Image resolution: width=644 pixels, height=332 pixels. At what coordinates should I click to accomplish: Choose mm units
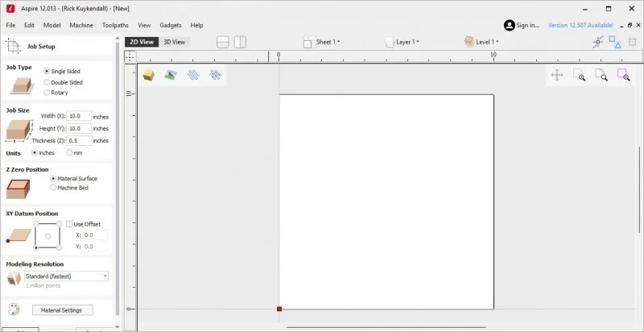tap(75, 152)
